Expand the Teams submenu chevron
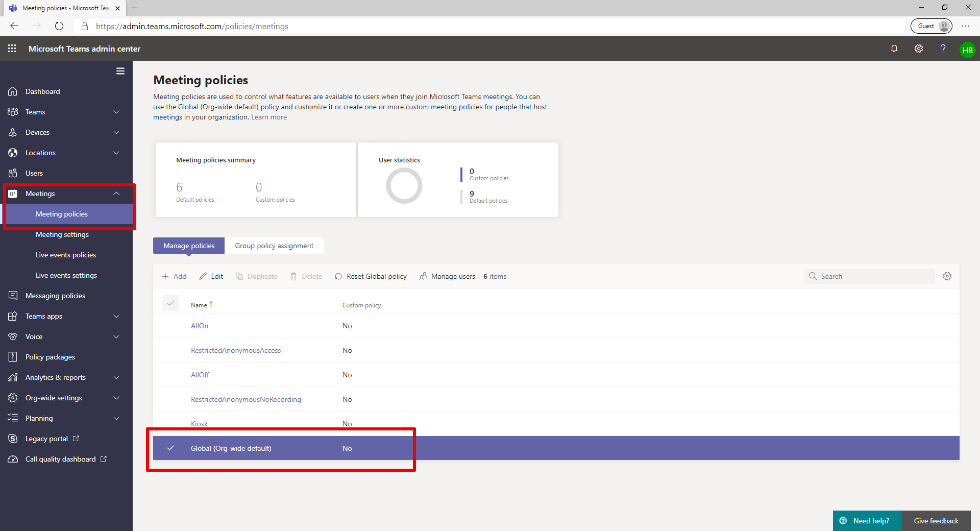 116,112
